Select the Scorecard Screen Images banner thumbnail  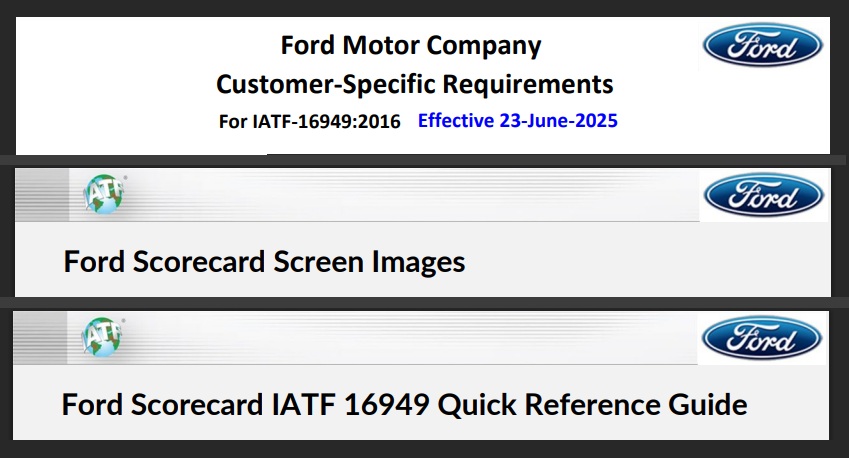click(x=423, y=232)
